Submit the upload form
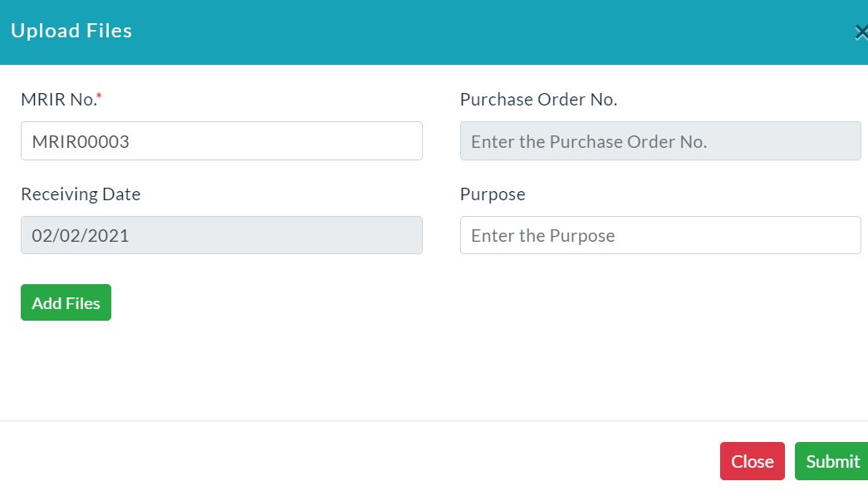 click(x=832, y=461)
